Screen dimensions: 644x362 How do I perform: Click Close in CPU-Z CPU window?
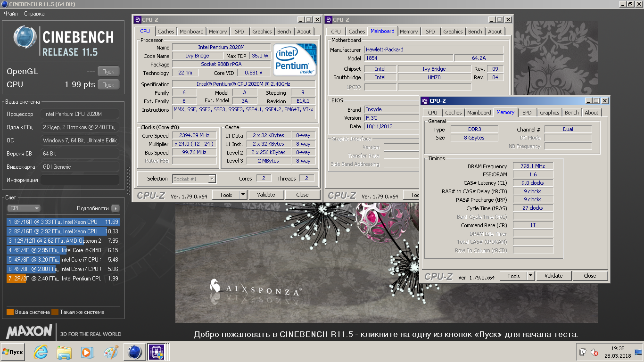[303, 195]
